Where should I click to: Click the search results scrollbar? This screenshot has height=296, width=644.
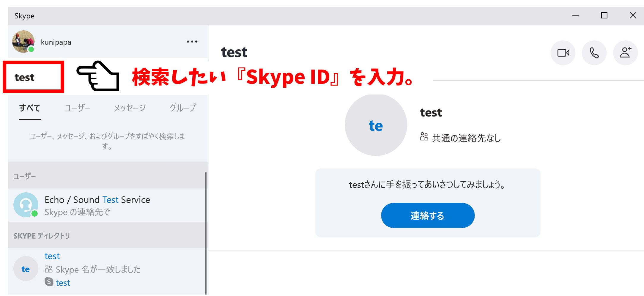[206, 232]
